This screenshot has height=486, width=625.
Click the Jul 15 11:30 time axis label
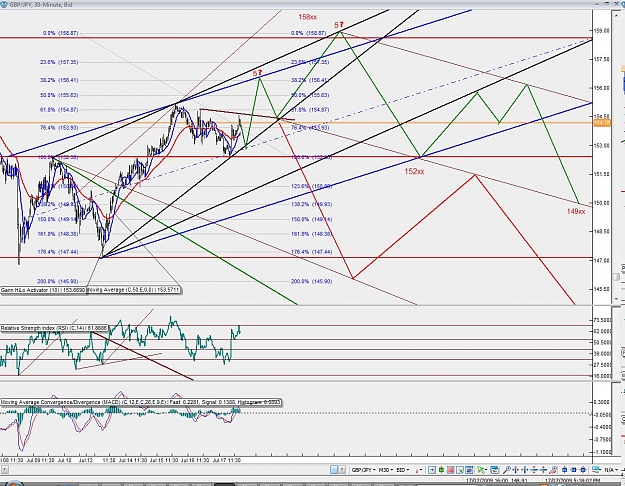pyautogui.click(x=164, y=460)
